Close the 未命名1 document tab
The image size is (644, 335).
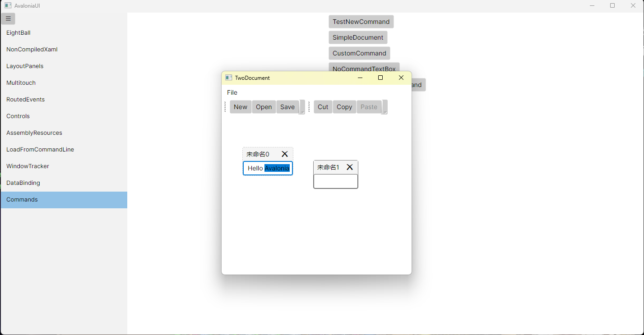tap(350, 167)
